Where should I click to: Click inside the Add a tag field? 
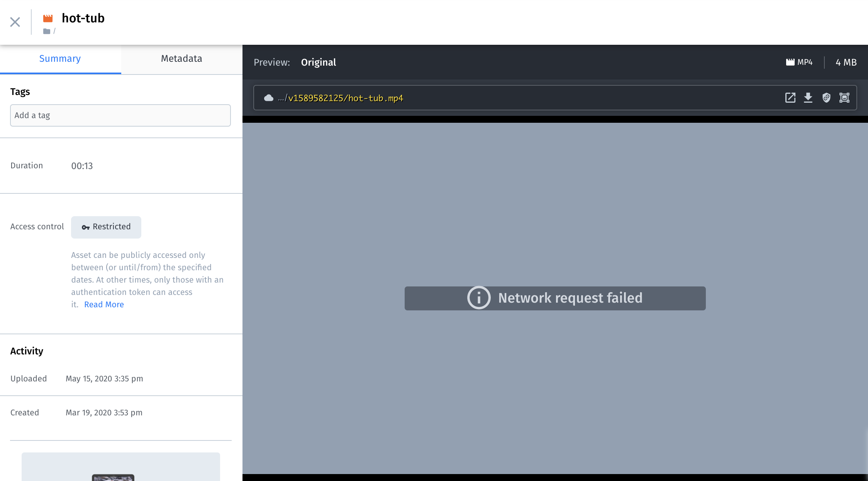click(120, 115)
